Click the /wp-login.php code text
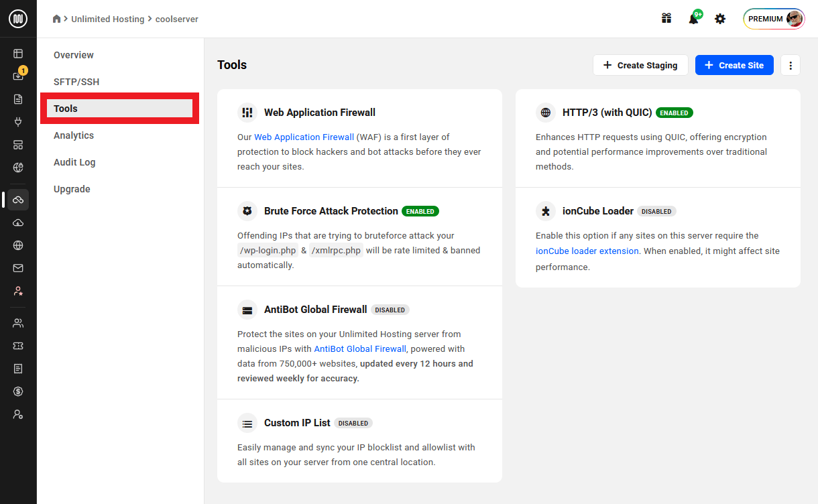This screenshot has height=504, width=818. pyautogui.click(x=268, y=251)
